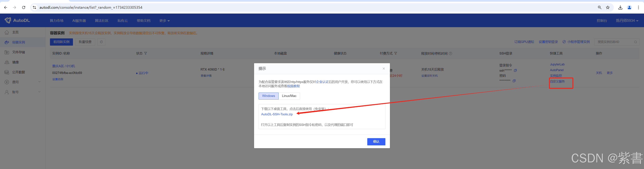The image size is (644, 169).
Task: Click instance ID 00274fbfbe-ec0fdc69
Action: tap(67, 73)
